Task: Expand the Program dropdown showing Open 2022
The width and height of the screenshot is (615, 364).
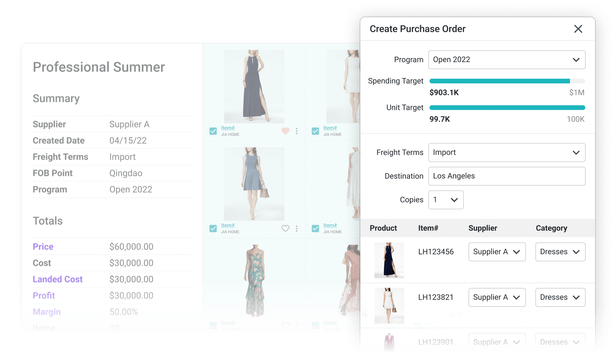Action: tap(507, 60)
